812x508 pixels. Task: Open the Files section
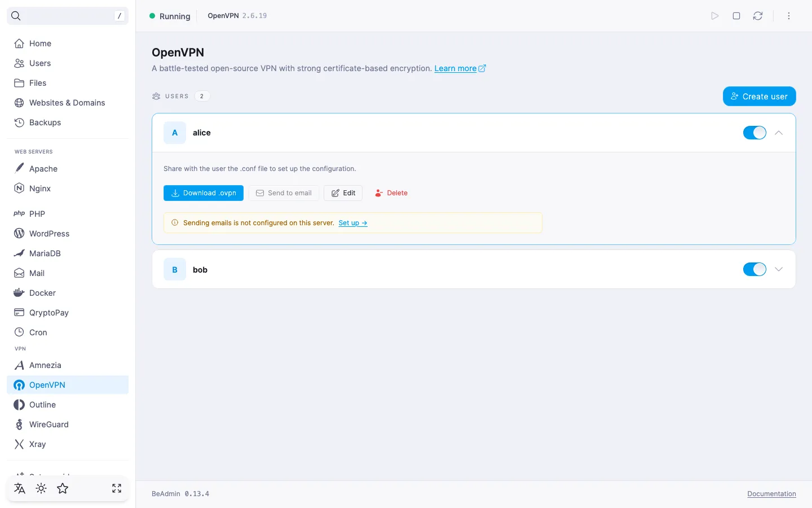(x=68, y=83)
